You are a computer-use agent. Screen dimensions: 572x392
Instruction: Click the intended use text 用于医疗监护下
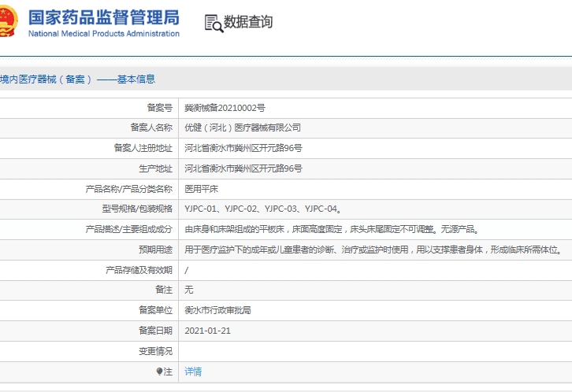[373, 250]
